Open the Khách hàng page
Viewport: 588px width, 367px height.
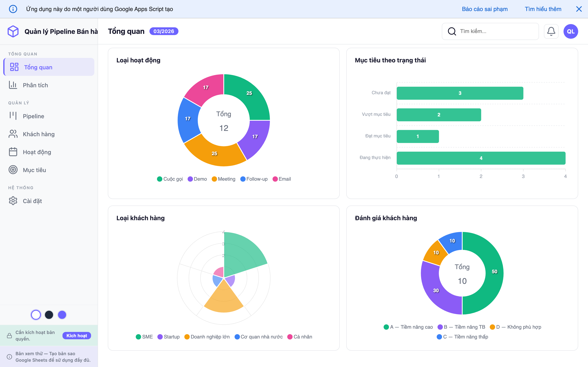[39, 134]
